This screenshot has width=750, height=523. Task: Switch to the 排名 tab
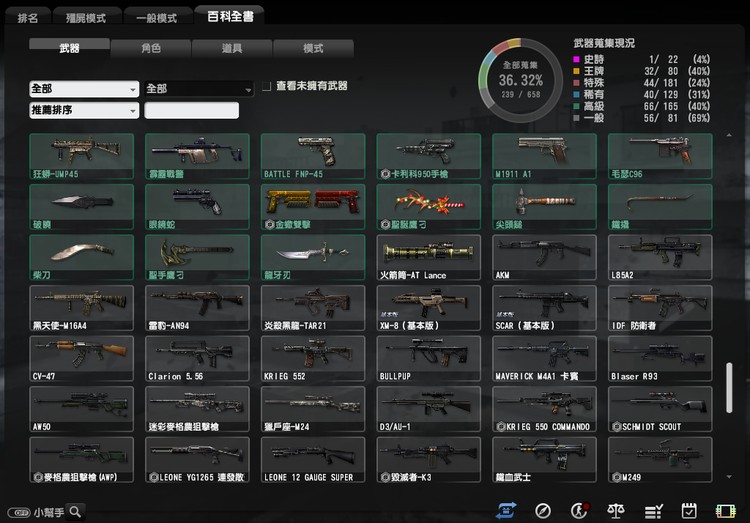tap(28, 18)
